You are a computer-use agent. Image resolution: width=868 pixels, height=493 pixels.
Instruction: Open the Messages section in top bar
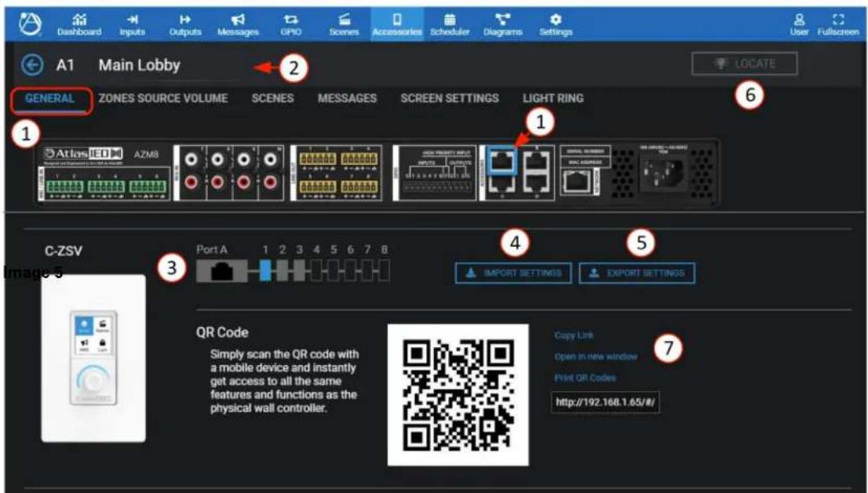(238, 25)
